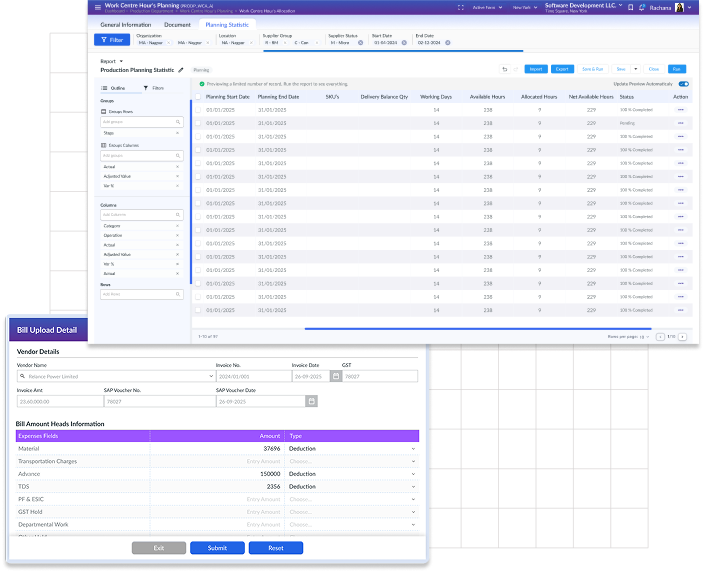The height and width of the screenshot is (572, 703).
Task: Click the Run button
Action: [x=677, y=69]
